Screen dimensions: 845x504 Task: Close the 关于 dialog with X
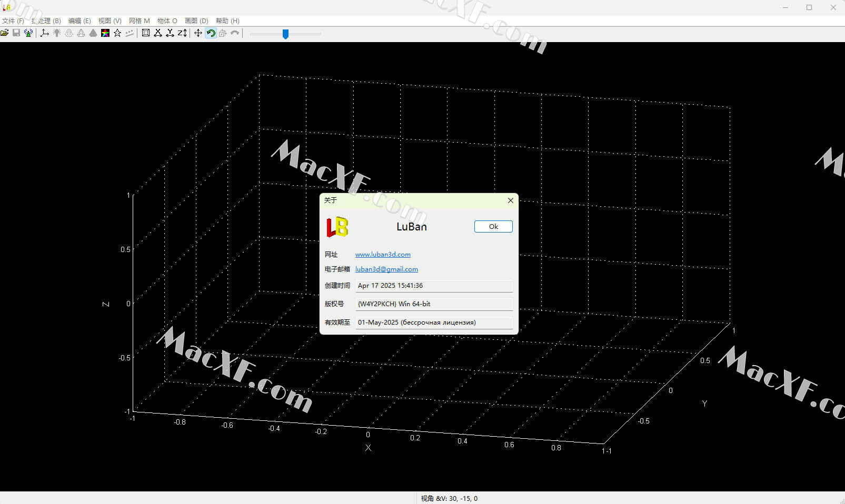tap(510, 200)
